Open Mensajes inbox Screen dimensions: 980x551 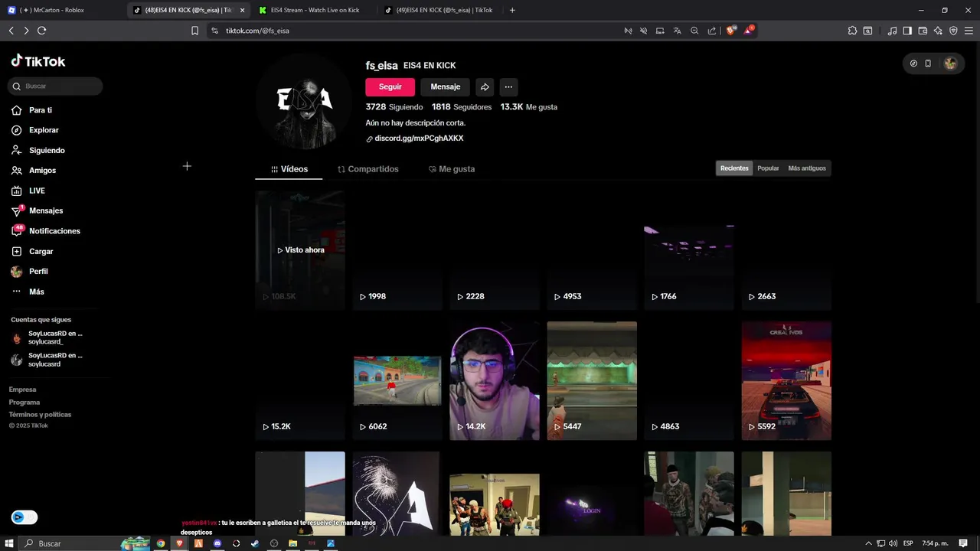click(x=38, y=210)
